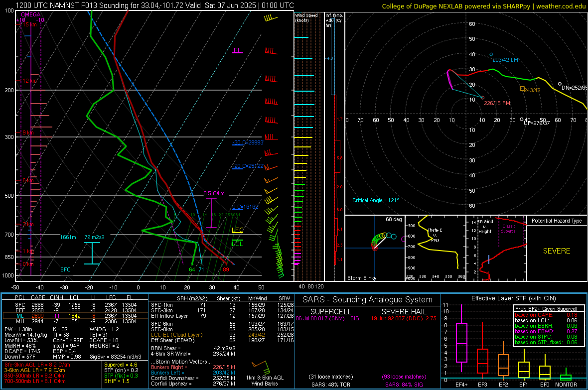Click the 'based on EBWD: 0.27' probability

point(546,332)
